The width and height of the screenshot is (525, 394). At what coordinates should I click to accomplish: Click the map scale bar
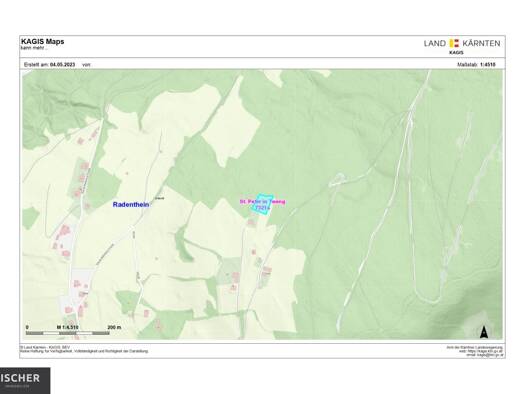coord(68,333)
